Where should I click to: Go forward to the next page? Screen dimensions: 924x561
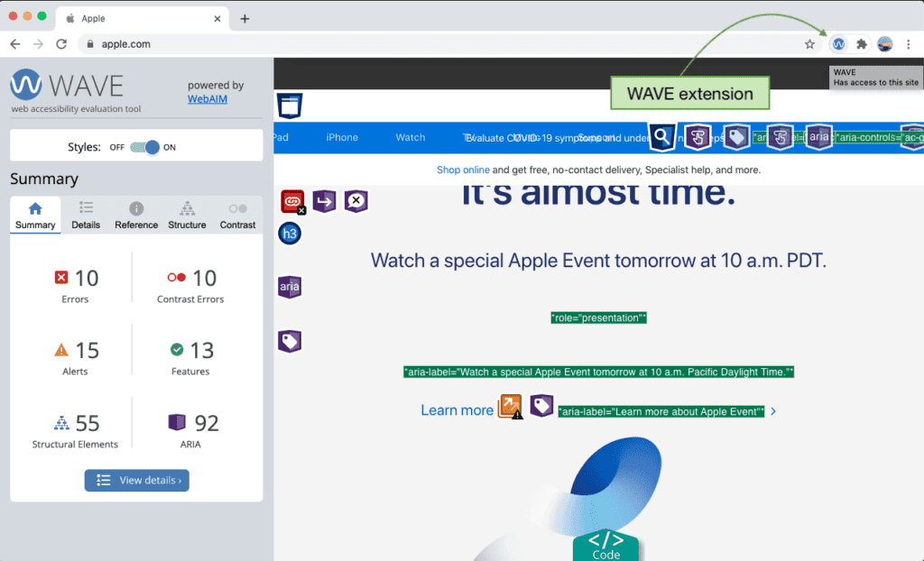tap(38, 44)
